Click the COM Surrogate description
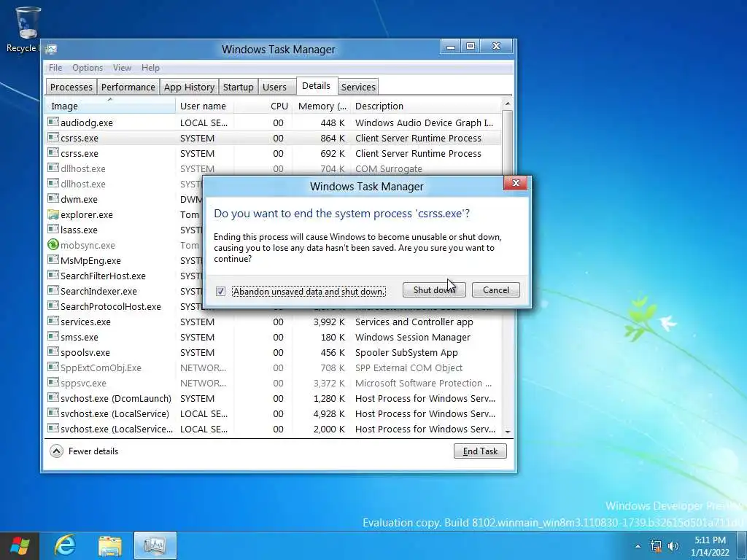The image size is (747, 560). point(389,168)
